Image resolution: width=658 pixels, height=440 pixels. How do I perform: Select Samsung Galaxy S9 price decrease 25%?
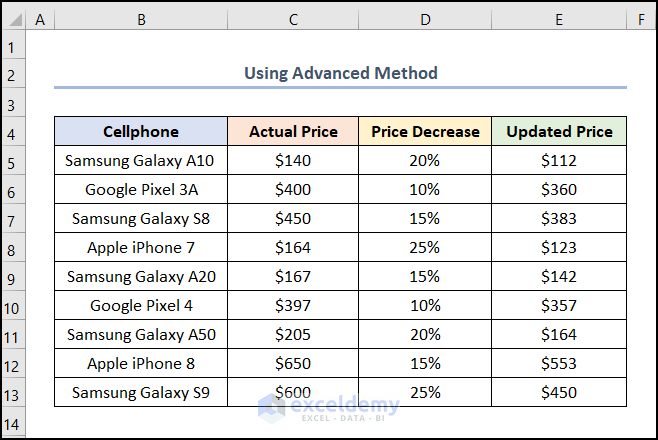coord(425,393)
